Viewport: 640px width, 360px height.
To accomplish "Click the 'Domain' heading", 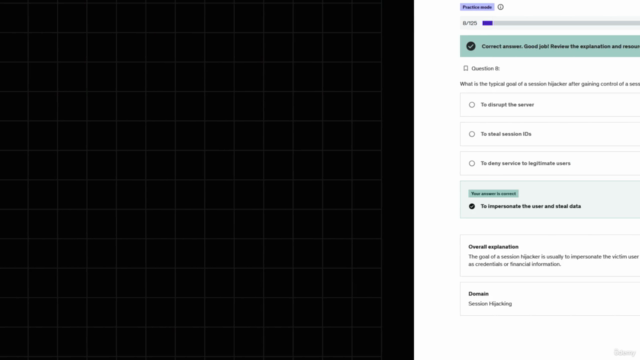I will click(478, 294).
